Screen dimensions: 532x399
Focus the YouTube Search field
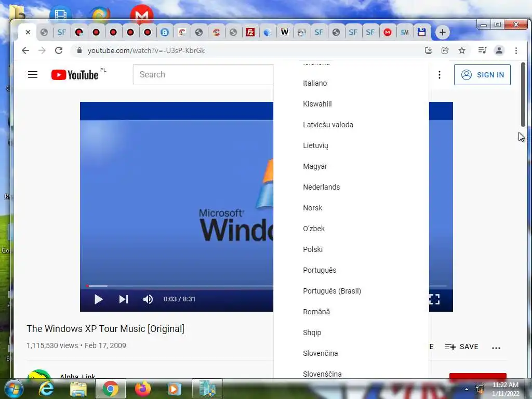[203, 75]
